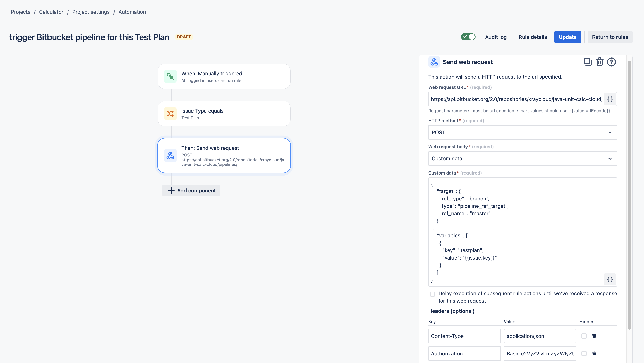Select the Issue Type equals condition card
This screenshot has width=644, height=363.
[224, 114]
